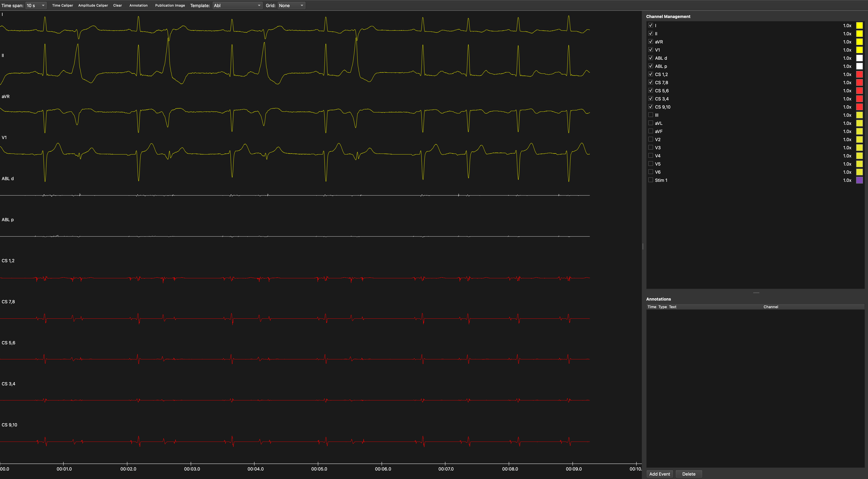Uncheck the lead II channel checkbox
This screenshot has height=479, width=868.
coord(651,33)
